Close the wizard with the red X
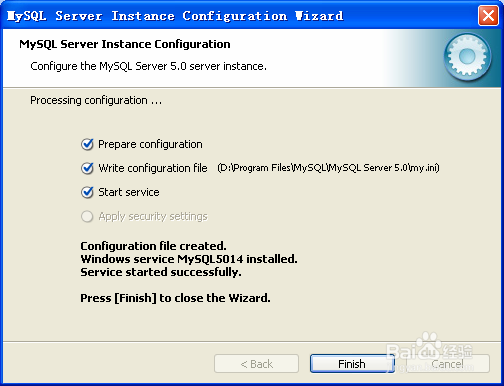Screen dimensions: 504x386 tap(488, 16)
